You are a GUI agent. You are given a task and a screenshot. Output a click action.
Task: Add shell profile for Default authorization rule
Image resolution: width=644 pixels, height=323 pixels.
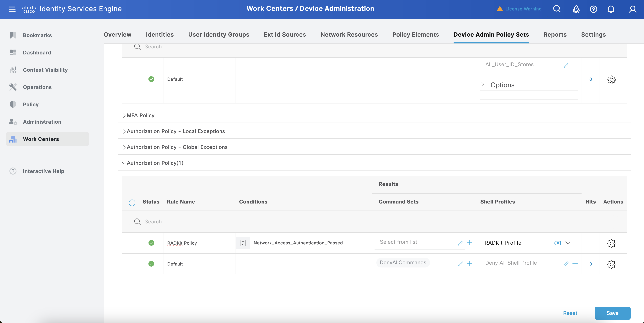(x=575, y=264)
